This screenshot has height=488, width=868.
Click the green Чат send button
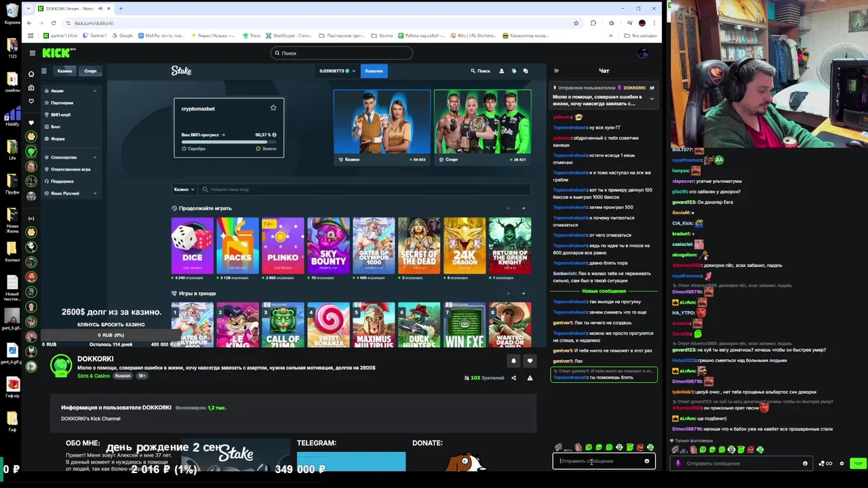point(858,464)
